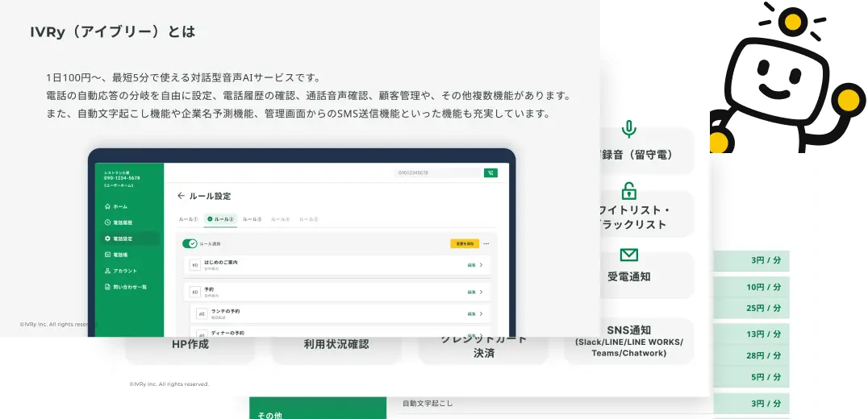Viewport: 868px width, 419px height.
Task: Click the 自動文字起こし table row label
Action: click(x=428, y=404)
